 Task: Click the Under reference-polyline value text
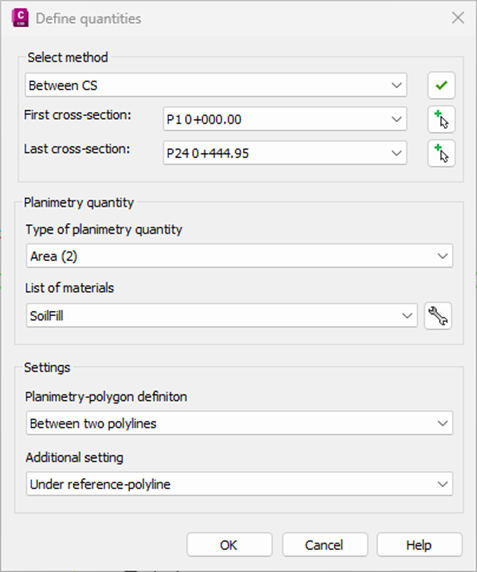(100, 484)
